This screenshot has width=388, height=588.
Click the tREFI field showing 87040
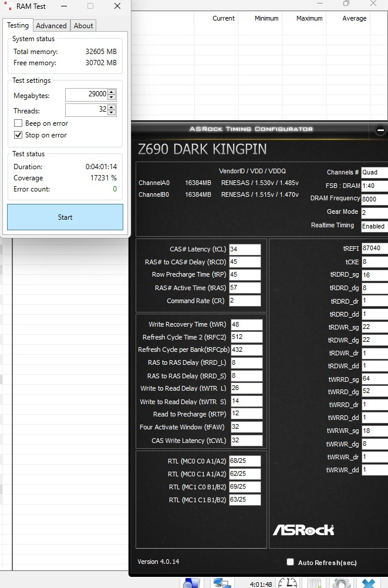tap(375, 248)
